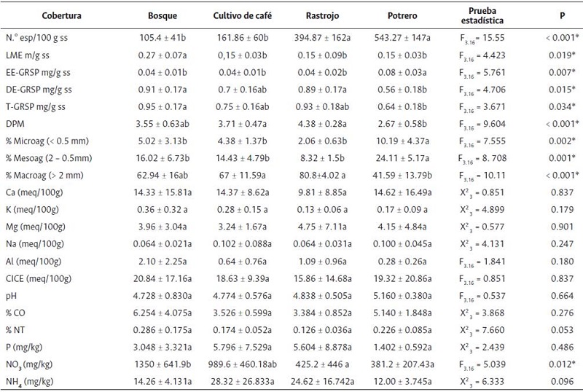Click the DPM row label
Image resolution: width=583 pixels, height=392 pixels.
click(x=34, y=123)
